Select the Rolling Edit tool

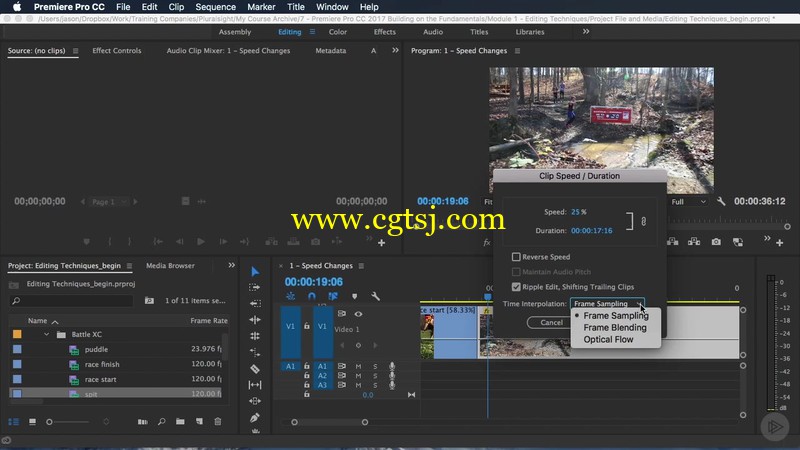255,336
